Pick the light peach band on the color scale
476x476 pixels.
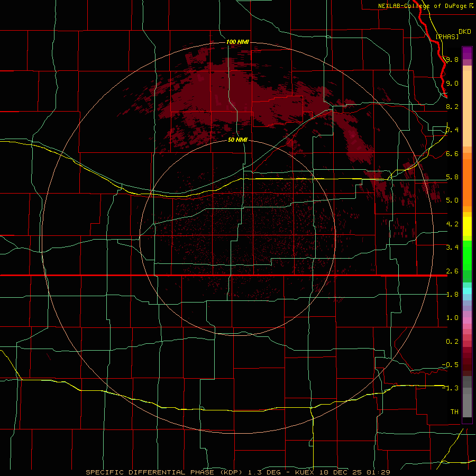[467, 108]
